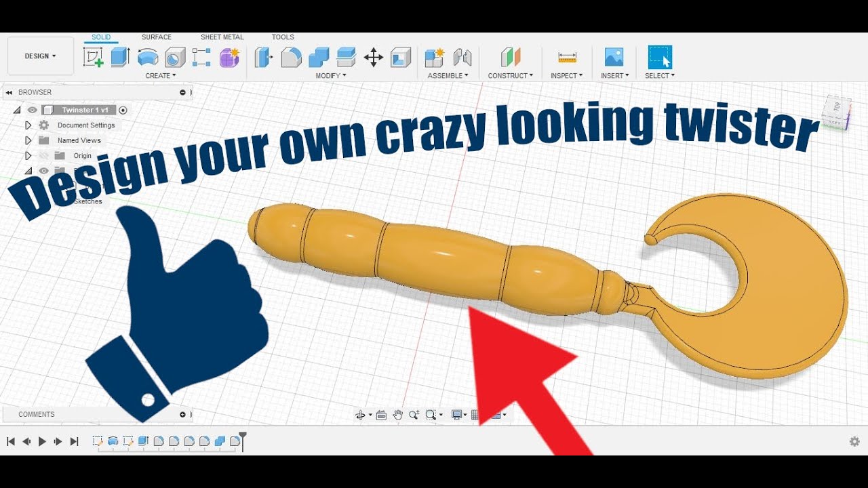868x488 pixels.
Task: Toggle the Bodies folder eye icon
Action: click(44, 171)
